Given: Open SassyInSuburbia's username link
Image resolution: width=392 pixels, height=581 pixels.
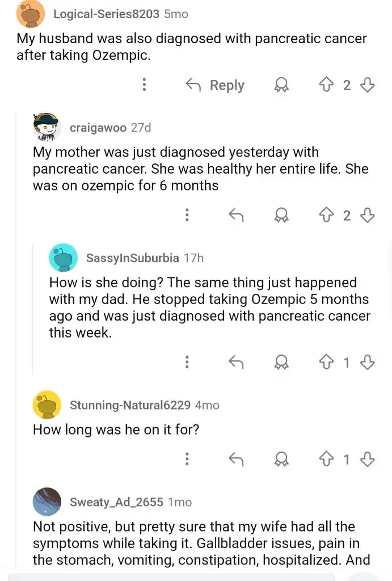Looking at the screenshot, I should [132, 258].
